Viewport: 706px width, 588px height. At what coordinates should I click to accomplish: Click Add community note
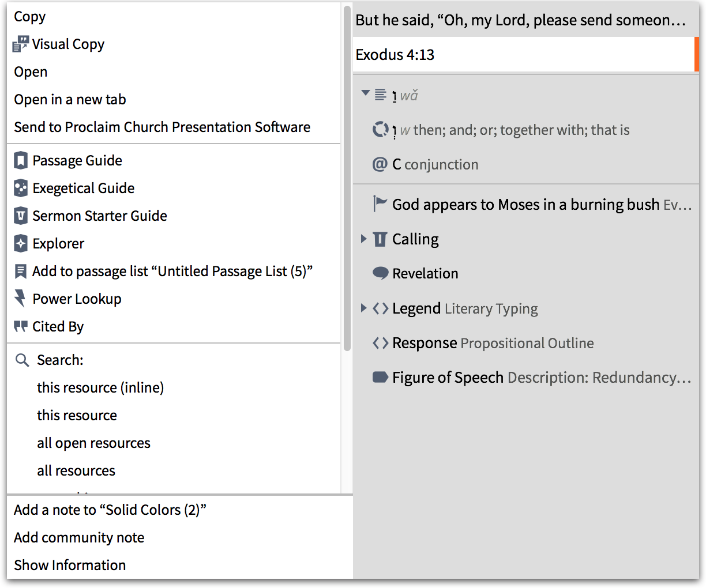[79, 537]
